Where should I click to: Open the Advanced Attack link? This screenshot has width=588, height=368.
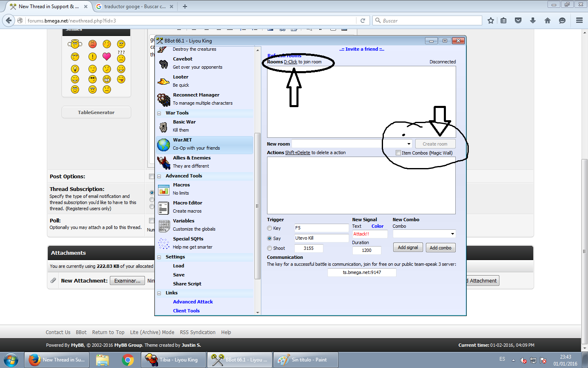[x=193, y=302]
